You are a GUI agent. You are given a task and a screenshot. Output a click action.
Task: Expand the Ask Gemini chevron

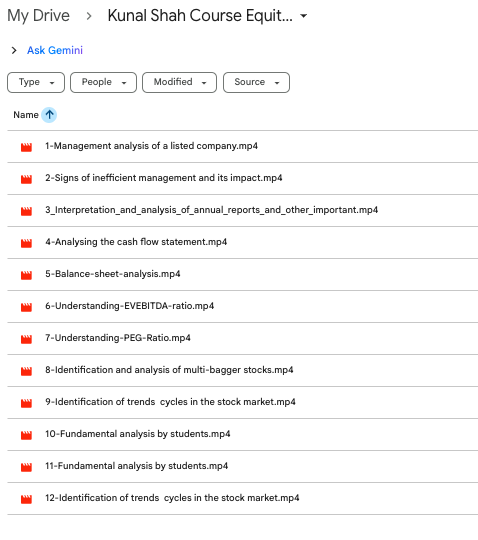14,51
